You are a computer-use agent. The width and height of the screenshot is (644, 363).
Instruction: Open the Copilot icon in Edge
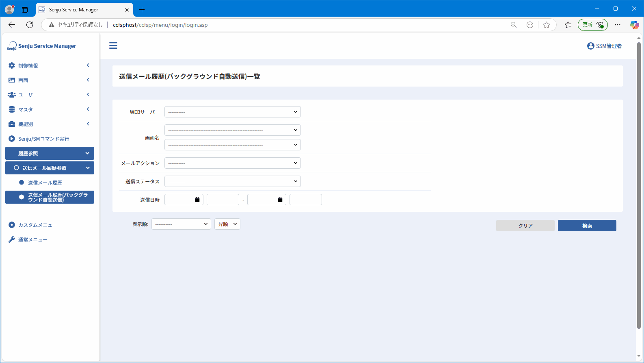tap(634, 25)
